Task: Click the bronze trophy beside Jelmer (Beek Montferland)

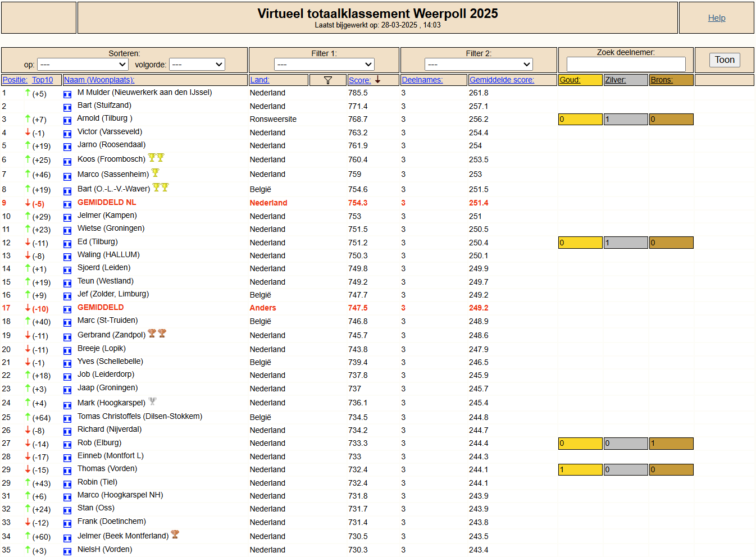Action: 175,535
